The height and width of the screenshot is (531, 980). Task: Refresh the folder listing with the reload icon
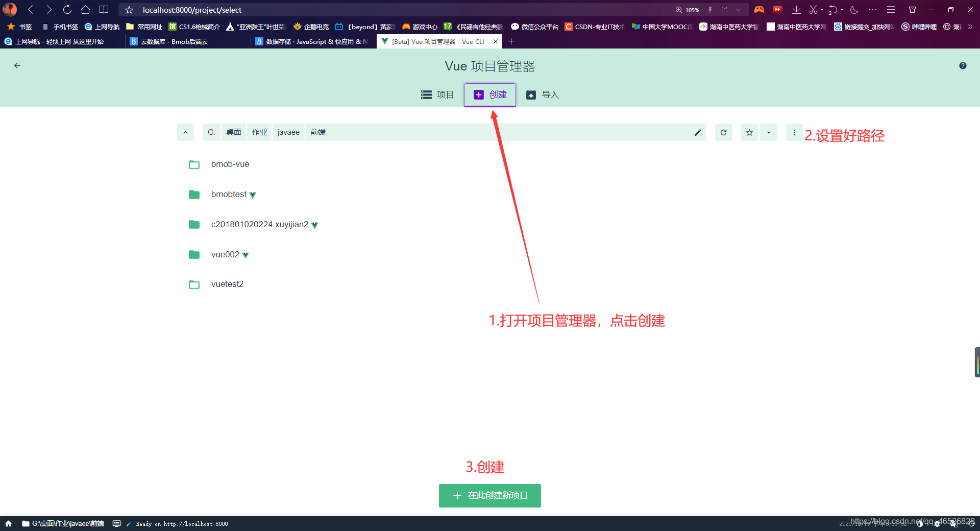(723, 132)
